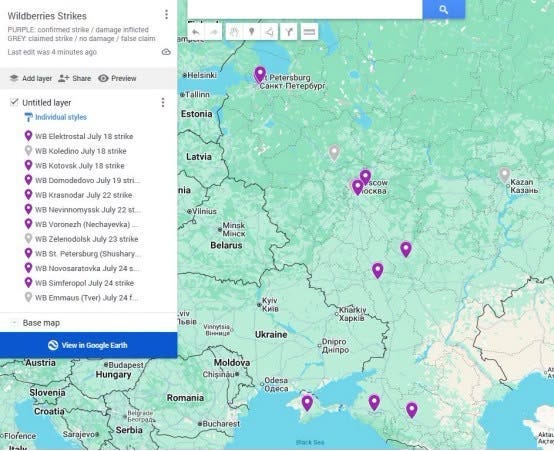
Task: Click the purple marker in Crimea
Action: pyautogui.click(x=307, y=403)
